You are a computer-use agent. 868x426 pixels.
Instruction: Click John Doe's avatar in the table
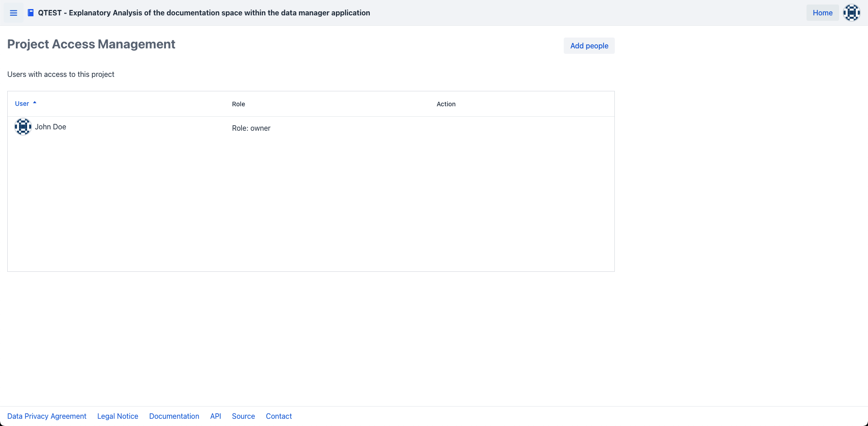point(23,127)
